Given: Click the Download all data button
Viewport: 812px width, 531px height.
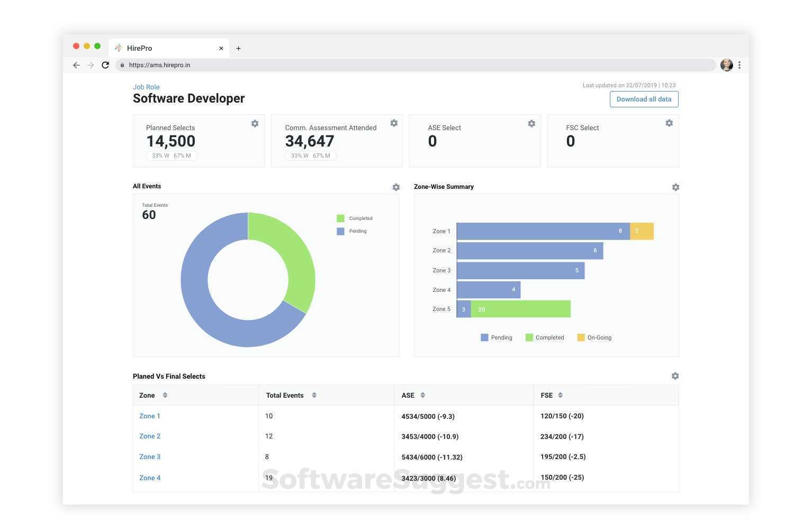Looking at the screenshot, I should pyautogui.click(x=644, y=99).
